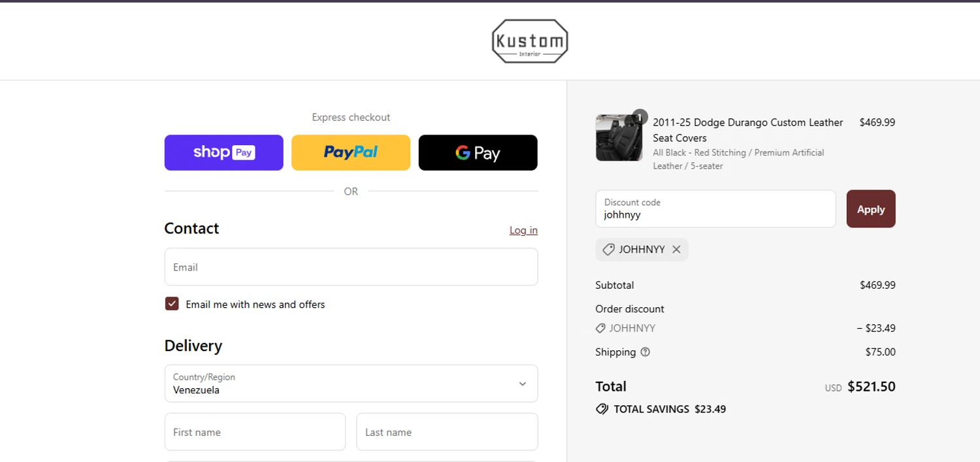Viewport: 980px width, 462px height.
Task: Click the discount amount − $23.49
Action: click(876, 328)
